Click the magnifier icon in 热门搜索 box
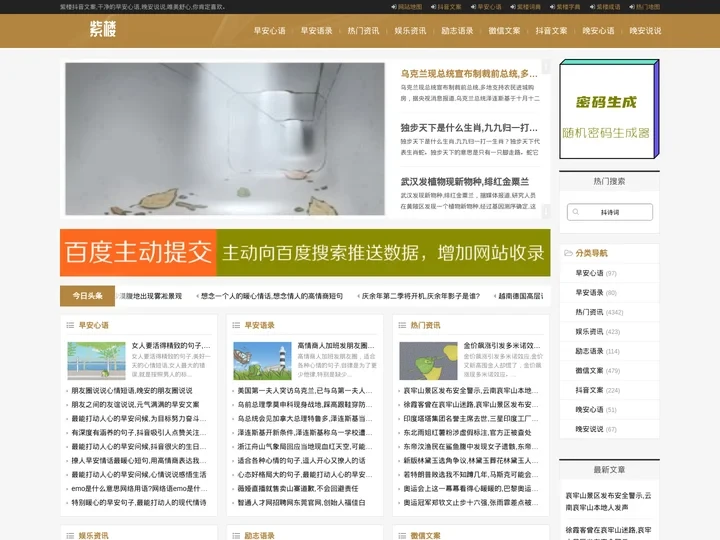The height and width of the screenshot is (540, 720). [575, 212]
